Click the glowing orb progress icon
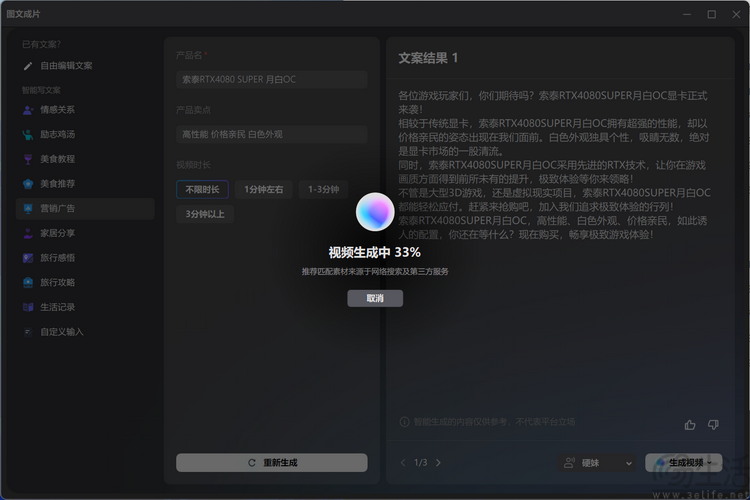750x500 pixels. pyautogui.click(x=375, y=212)
